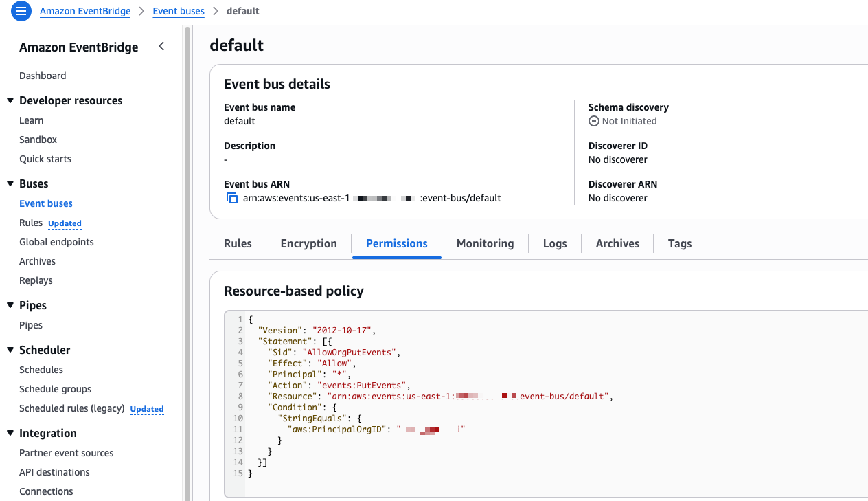Click the Discoverer ID label
This screenshot has height=501, width=868.
(x=618, y=146)
